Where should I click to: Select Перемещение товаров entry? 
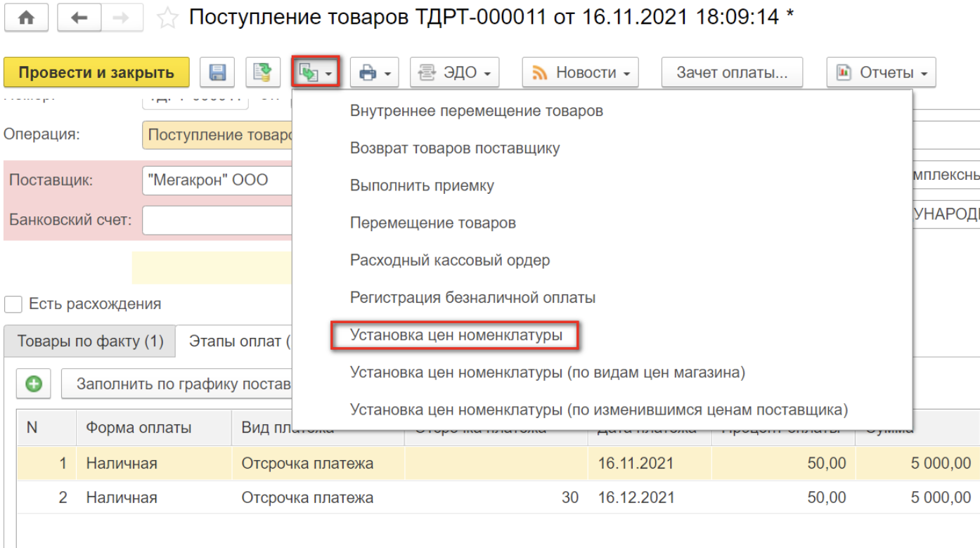click(x=433, y=223)
